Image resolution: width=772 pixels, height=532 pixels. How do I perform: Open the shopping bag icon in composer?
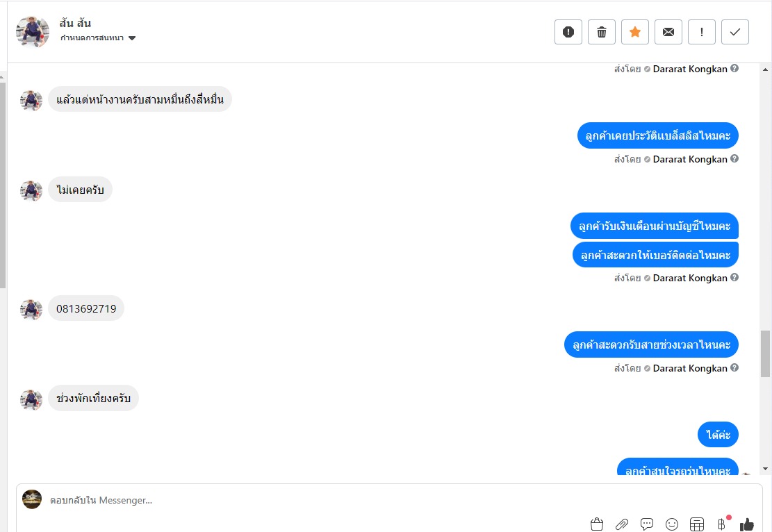597,524
